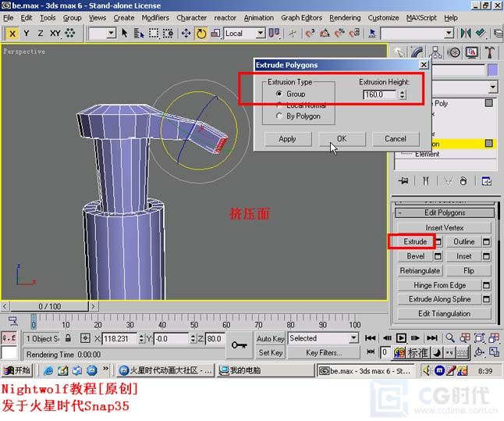Open the Customize menu
Screen dimensions: 504x421
pyautogui.click(x=383, y=18)
